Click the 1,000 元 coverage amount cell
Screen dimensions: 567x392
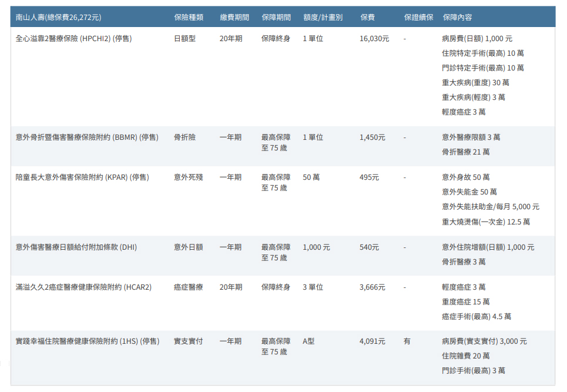(x=317, y=247)
